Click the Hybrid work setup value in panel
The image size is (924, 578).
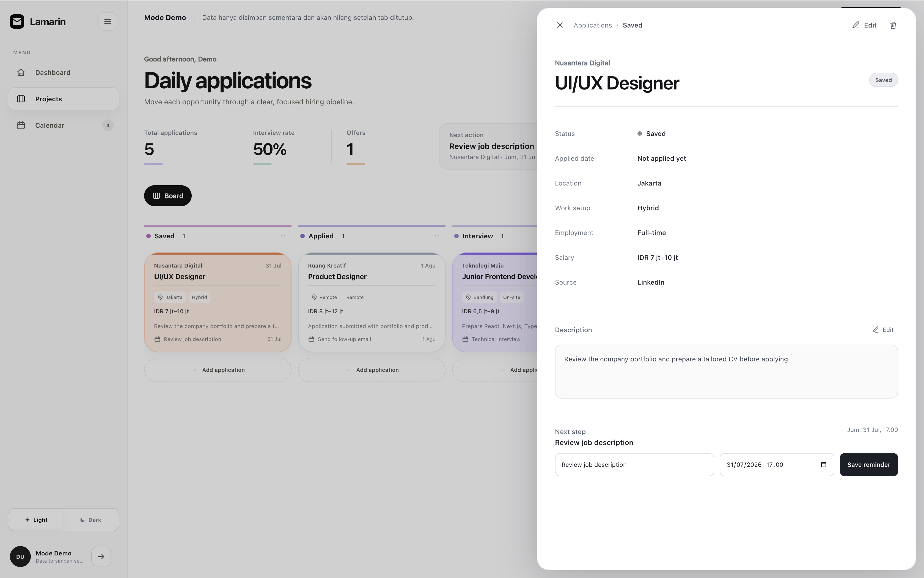(648, 208)
